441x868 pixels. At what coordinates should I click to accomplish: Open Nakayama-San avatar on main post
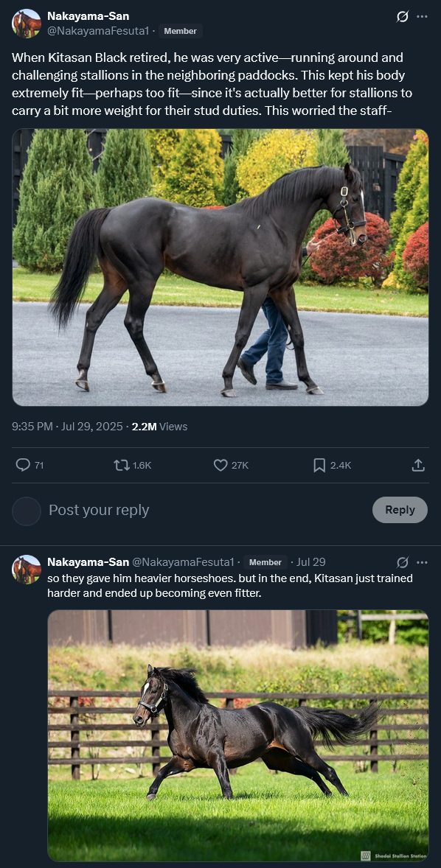[x=27, y=24]
